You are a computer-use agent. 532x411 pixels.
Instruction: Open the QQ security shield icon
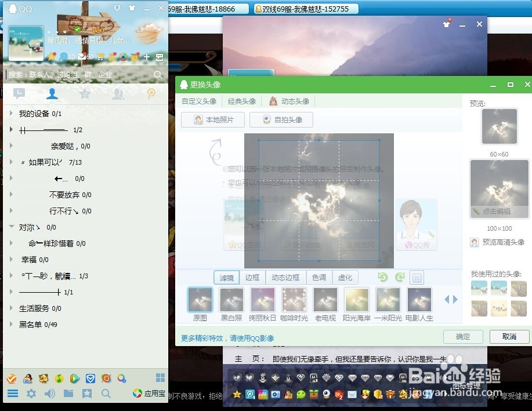[117, 8]
